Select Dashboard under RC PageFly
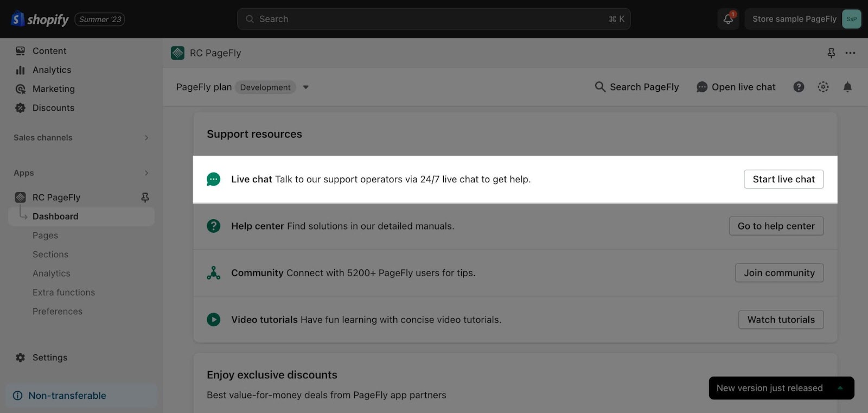The width and height of the screenshot is (868, 413). click(x=81, y=217)
